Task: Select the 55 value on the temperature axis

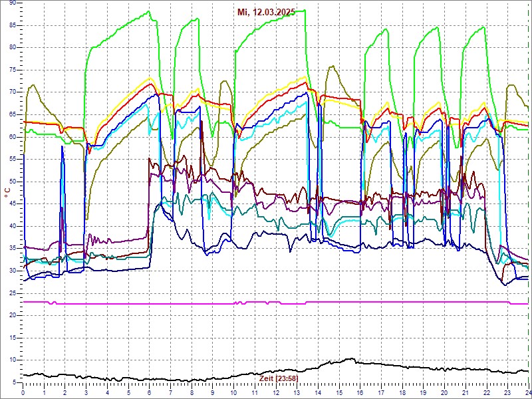Action: click(12, 159)
